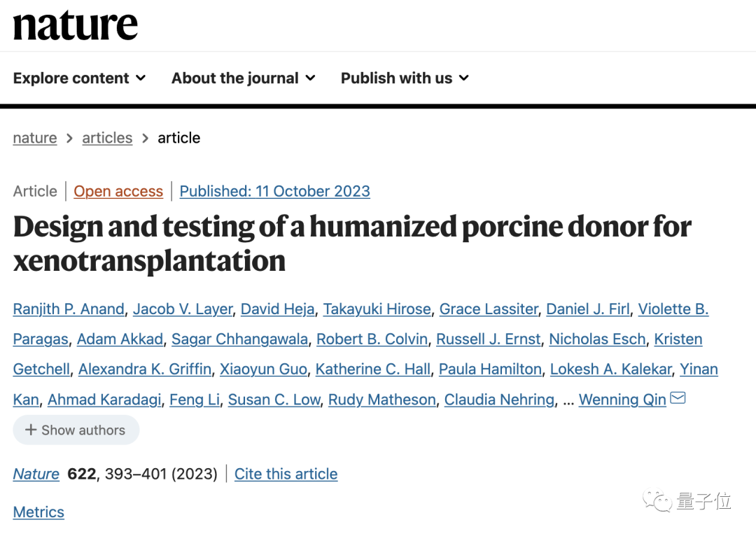Click Cite this article
The width and height of the screenshot is (756, 534).
click(x=286, y=474)
